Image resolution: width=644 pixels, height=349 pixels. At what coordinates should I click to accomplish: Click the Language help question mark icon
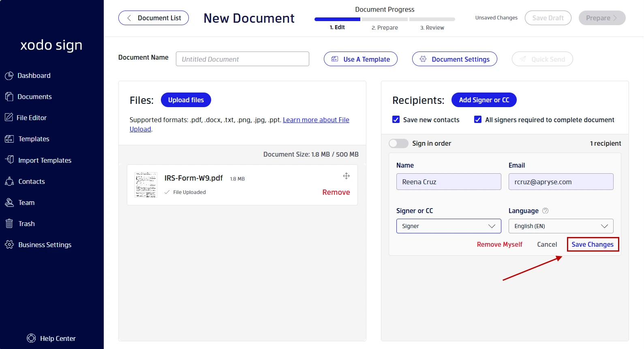[545, 211]
